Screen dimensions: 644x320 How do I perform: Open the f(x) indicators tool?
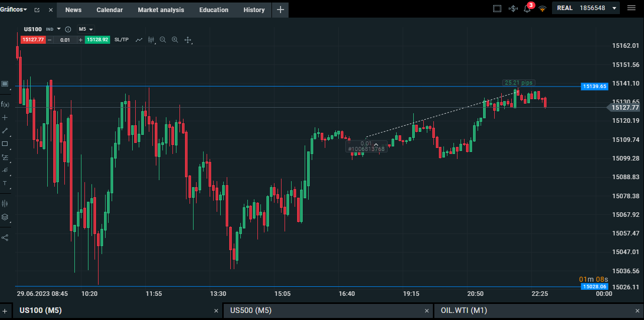(x=5, y=104)
